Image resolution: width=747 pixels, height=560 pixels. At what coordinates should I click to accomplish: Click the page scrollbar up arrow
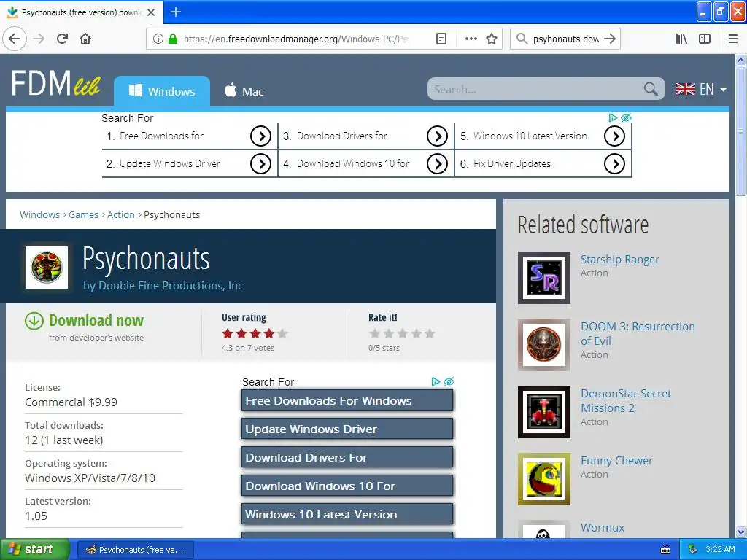(x=740, y=60)
